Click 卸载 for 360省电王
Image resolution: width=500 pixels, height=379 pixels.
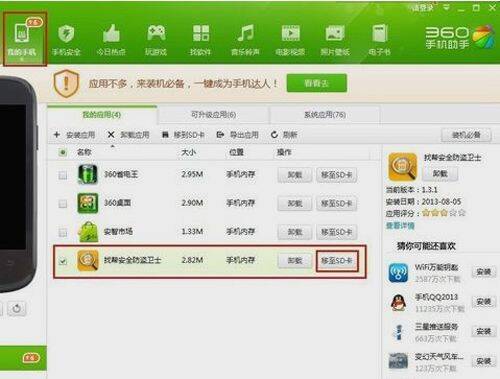point(295,175)
